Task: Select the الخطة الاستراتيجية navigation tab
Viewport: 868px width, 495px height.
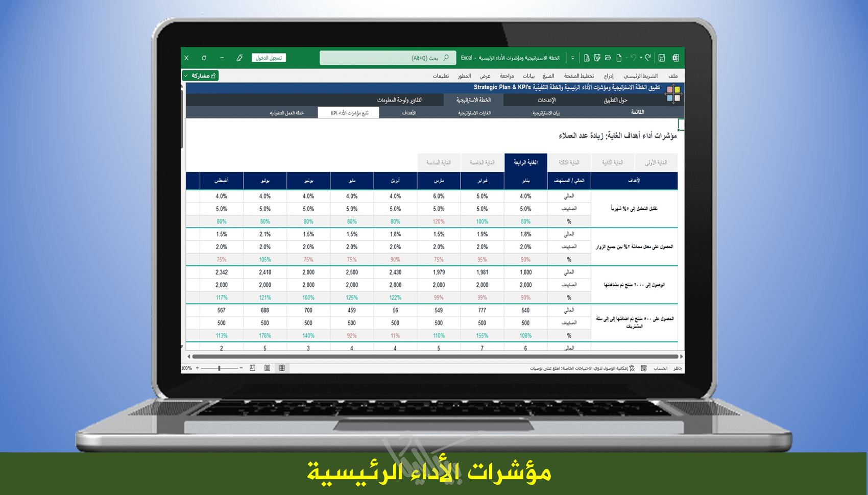Action: click(473, 100)
